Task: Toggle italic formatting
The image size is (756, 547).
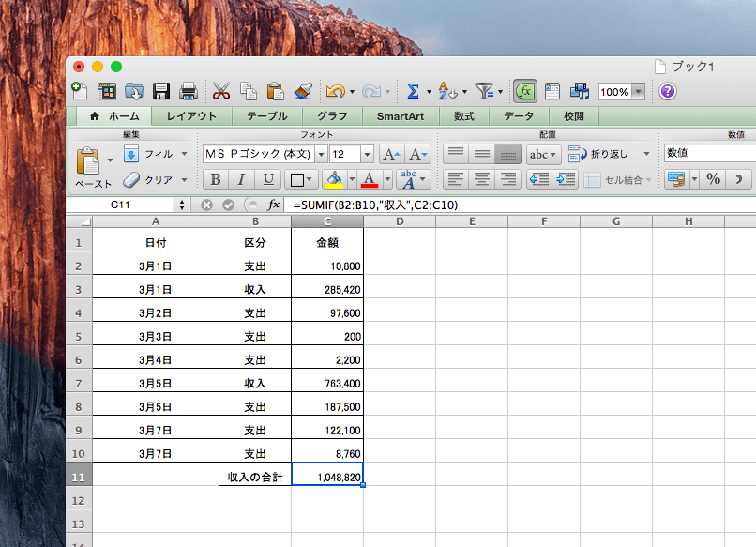Action: [241, 179]
